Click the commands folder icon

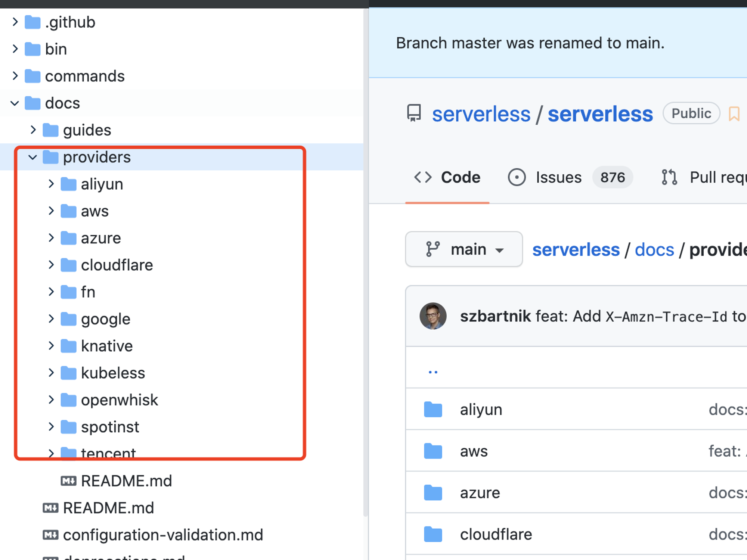point(32,76)
